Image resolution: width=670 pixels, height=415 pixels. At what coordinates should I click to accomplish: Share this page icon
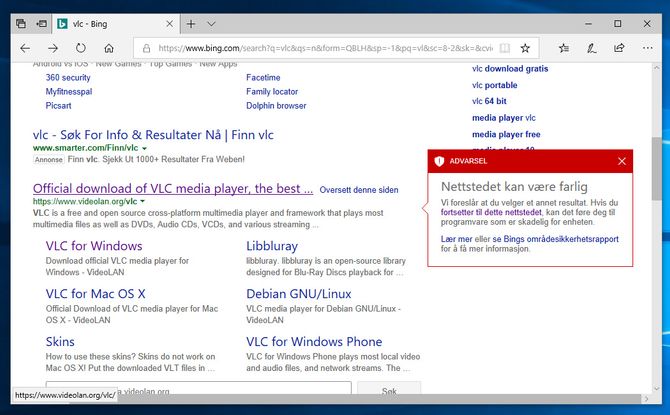point(619,48)
